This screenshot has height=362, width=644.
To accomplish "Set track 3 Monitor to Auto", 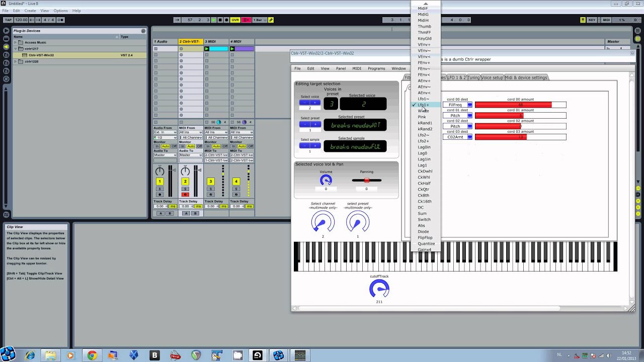I will coord(216,146).
